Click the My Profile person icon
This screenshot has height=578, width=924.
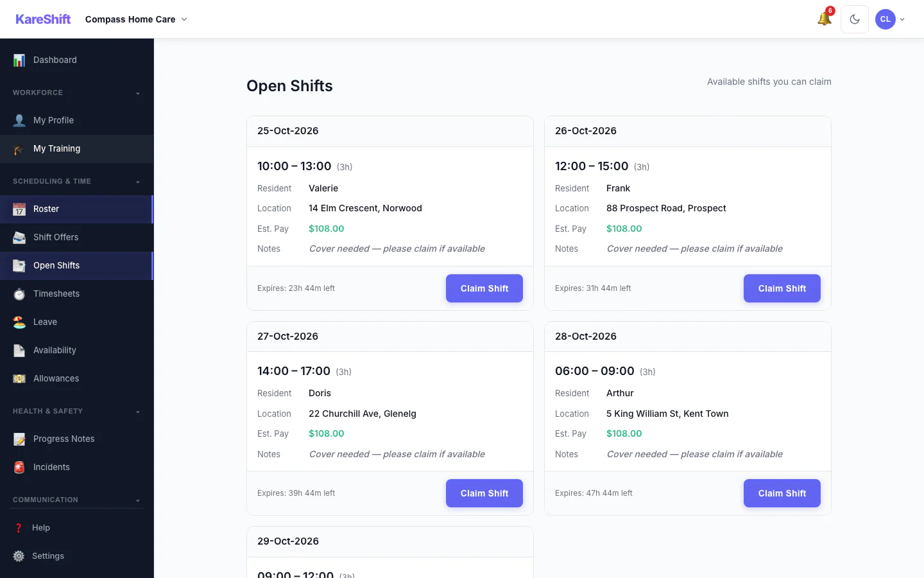tap(19, 120)
